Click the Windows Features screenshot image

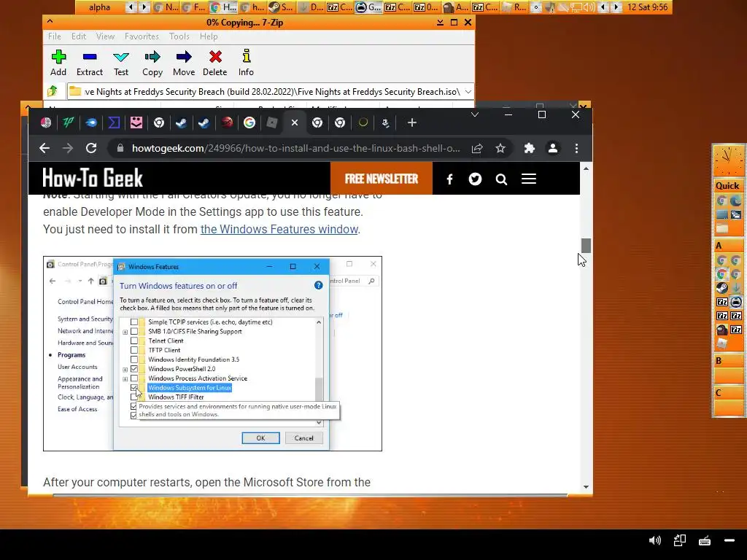pyautogui.click(x=212, y=354)
